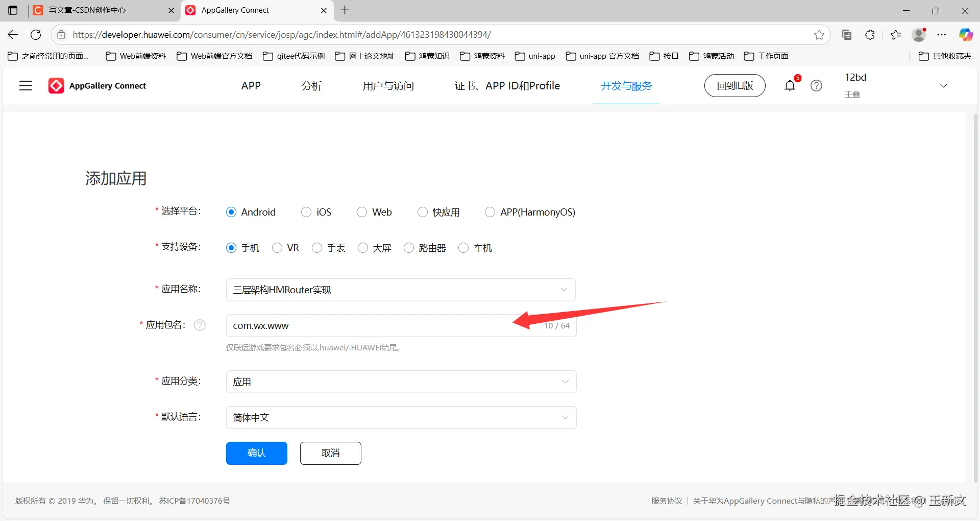Click the browser address bar
The width and height of the screenshot is (980, 521).
pyautogui.click(x=442, y=35)
